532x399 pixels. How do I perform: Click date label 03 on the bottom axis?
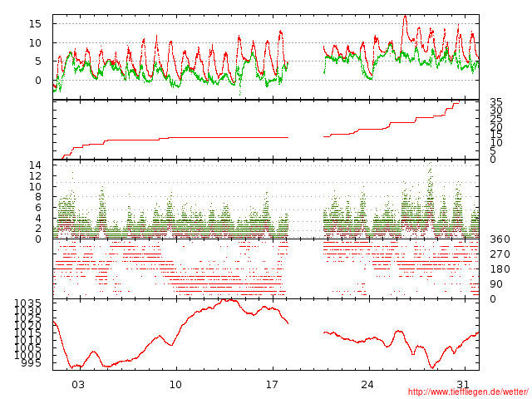coord(78,385)
